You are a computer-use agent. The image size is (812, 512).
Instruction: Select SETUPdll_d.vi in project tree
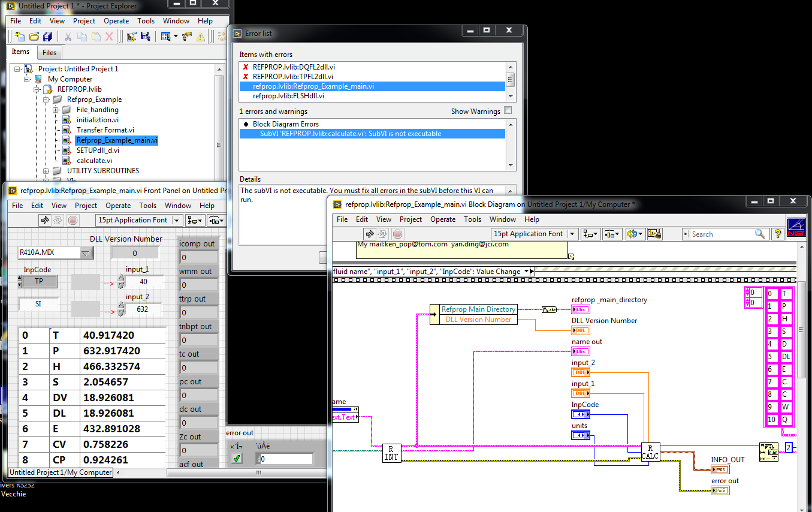pos(98,150)
